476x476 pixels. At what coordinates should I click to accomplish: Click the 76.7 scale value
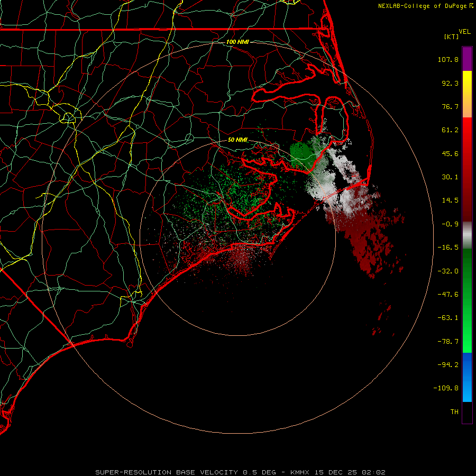[x=450, y=106]
